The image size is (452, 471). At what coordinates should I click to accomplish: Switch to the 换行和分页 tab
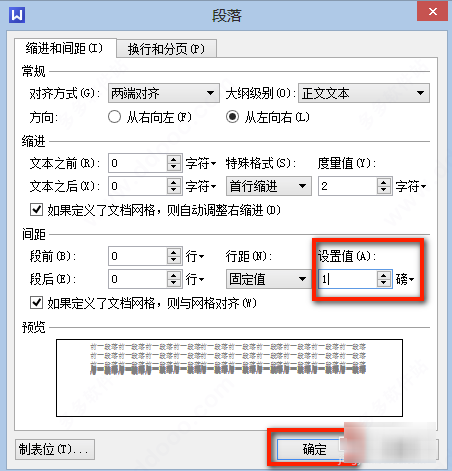pos(166,49)
